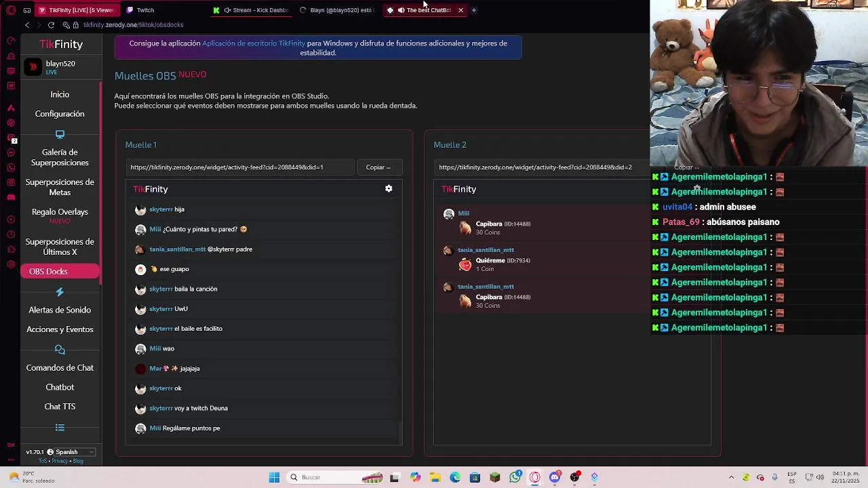Click lightning bolt icon in TikFinity sidebar
This screenshot has width=868, height=488.
coord(60,291)
